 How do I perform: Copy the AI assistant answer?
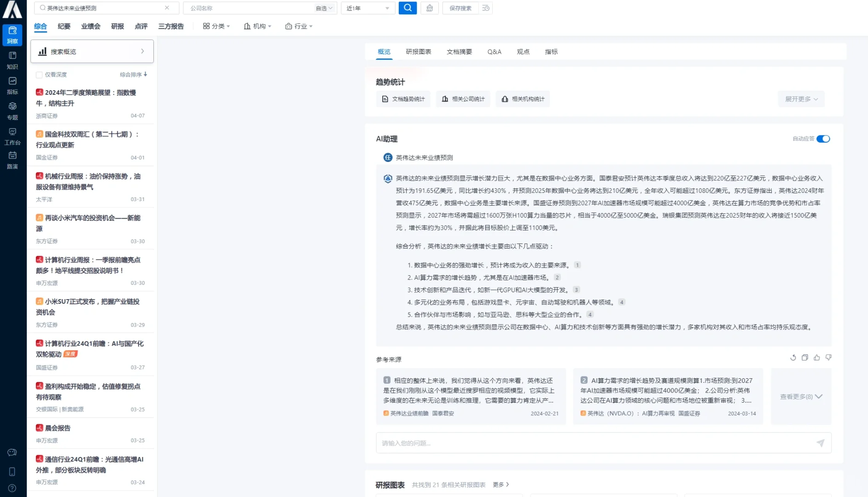(x=805, y=358)
